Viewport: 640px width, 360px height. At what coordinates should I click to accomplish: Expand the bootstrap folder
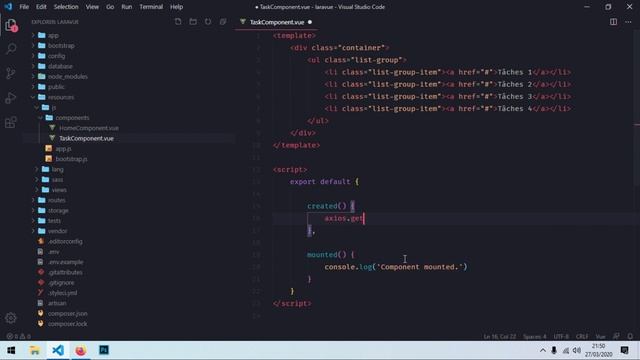point(61,46)
